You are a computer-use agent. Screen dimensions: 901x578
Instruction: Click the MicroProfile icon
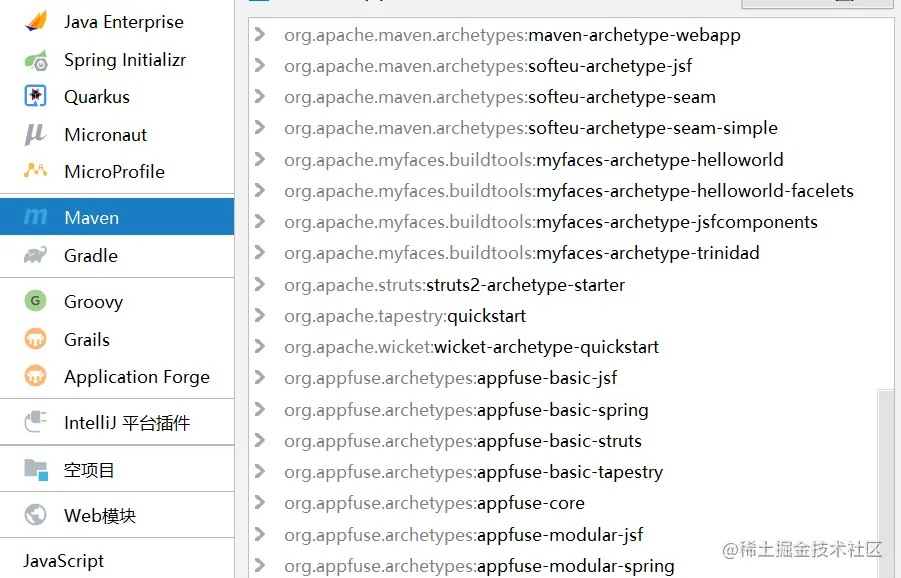(x=36, y=171)
